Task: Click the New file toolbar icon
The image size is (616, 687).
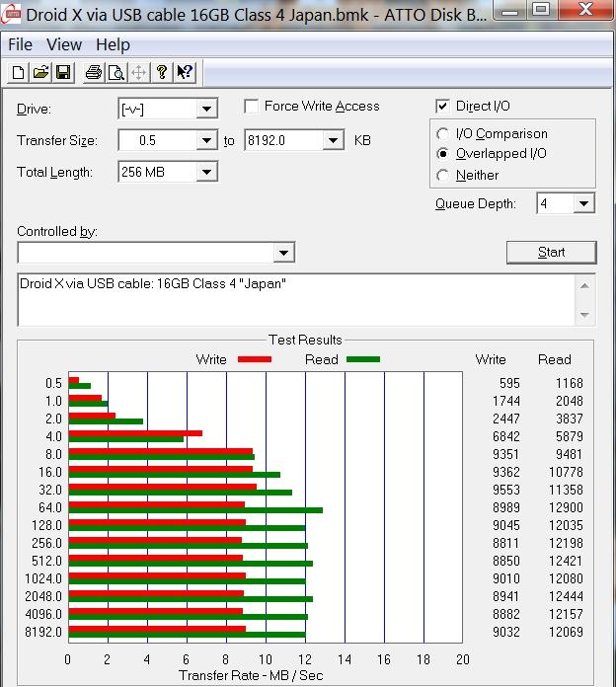Action: [x=18, y=72]
